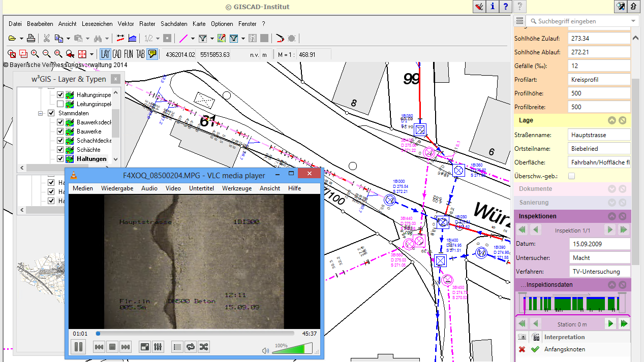Toggle VLC shuffle (random) playback

(203, 347)
